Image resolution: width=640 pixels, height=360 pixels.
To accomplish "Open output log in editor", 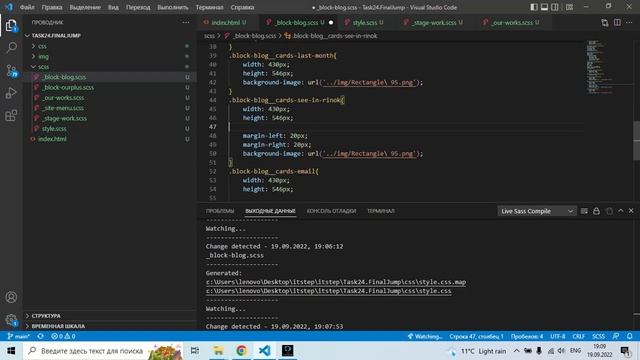I will click(609, 211).
